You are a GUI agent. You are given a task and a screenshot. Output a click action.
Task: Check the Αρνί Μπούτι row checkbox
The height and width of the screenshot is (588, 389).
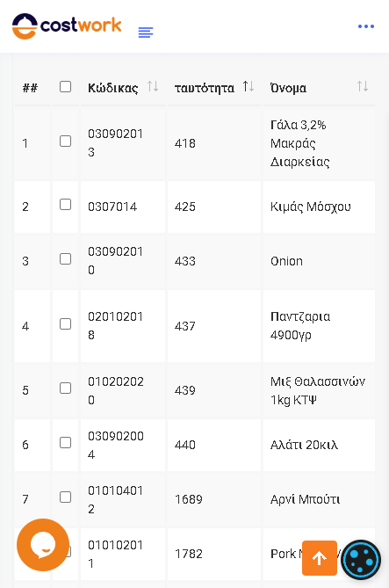click(65, 497)
